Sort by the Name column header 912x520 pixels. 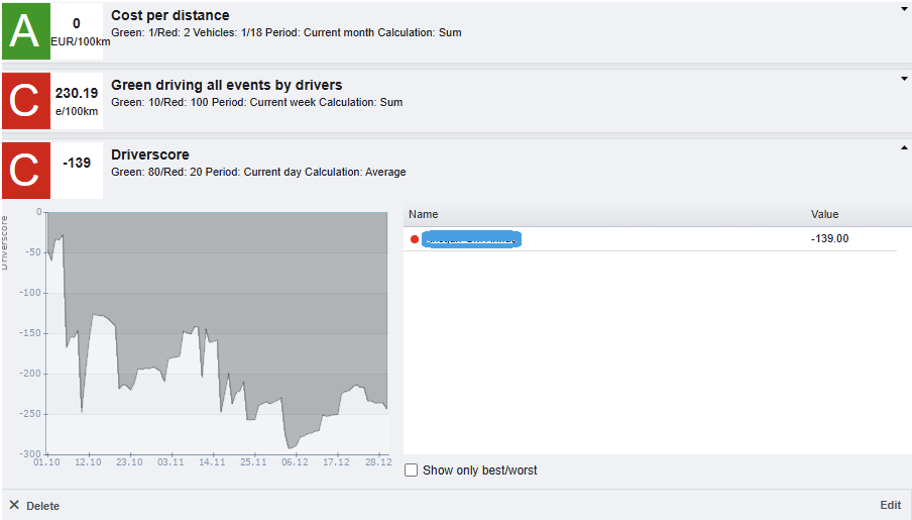pos(423,214)
